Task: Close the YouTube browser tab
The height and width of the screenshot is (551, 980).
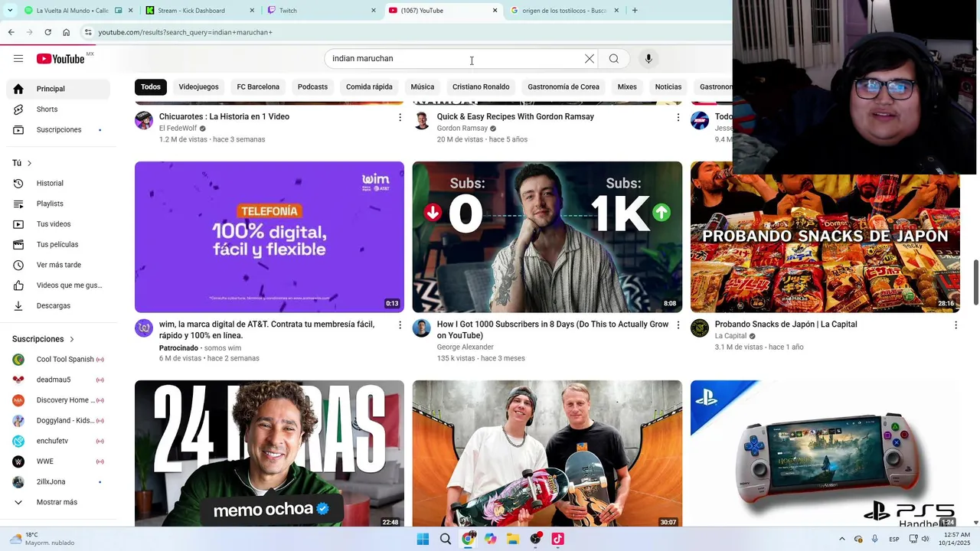Action: 495,11
